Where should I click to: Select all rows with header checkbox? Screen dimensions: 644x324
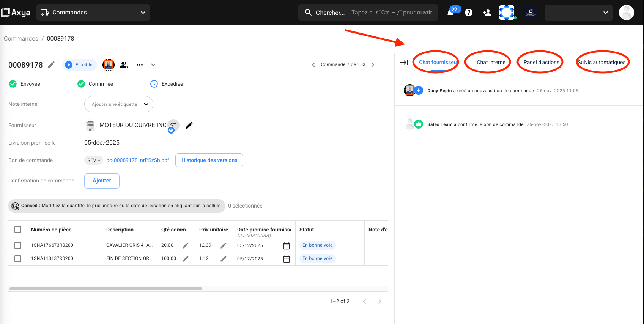point(18,230)
